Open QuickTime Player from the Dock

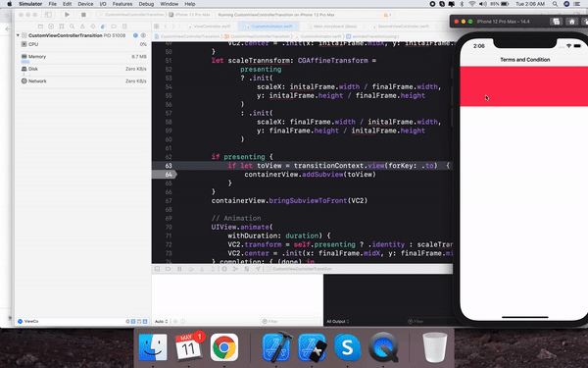pyautogui.click(x=383, y=347)
